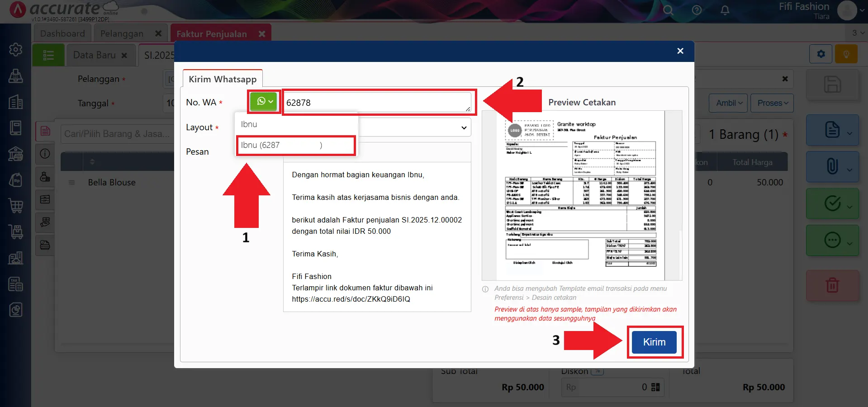Open the Proses dropdown

[x=772, y=103]
